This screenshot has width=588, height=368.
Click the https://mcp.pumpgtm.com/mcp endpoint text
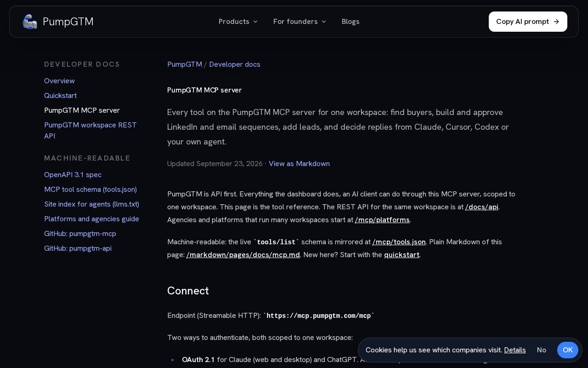tap(319, 316)
